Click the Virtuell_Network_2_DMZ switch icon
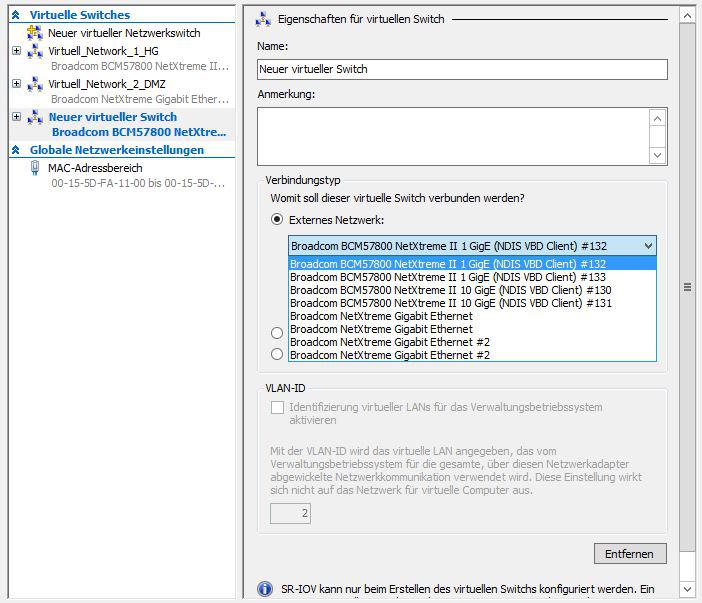 pos(34,84)
